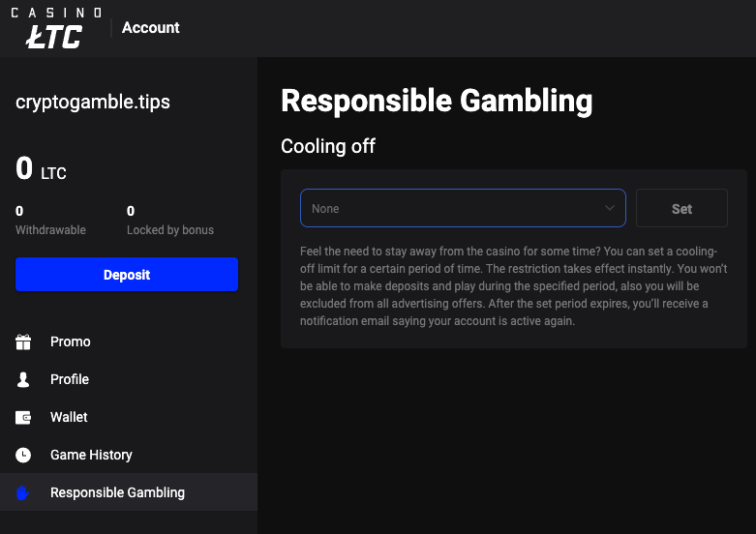
Task: Expand the dropdown using its chevron arrow
Action: pyautogui.click(x=610, y=208)
